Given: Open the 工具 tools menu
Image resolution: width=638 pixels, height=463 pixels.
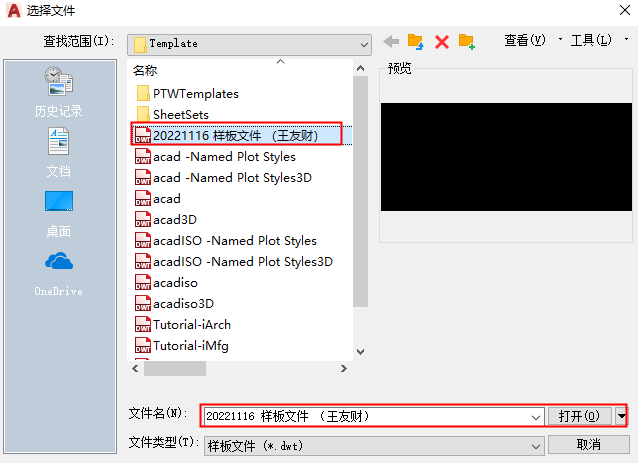Looking at the screenshot, I should [x=590, y=41].
